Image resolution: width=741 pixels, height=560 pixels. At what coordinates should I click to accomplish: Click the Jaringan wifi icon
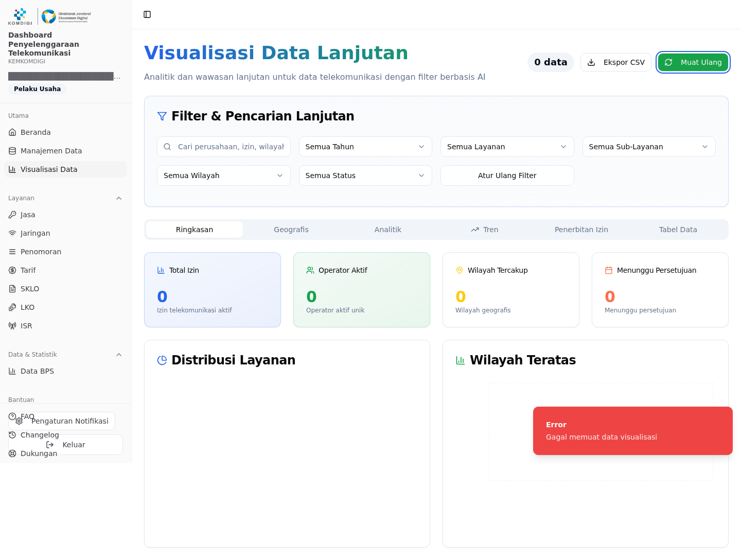pos(12,233)
